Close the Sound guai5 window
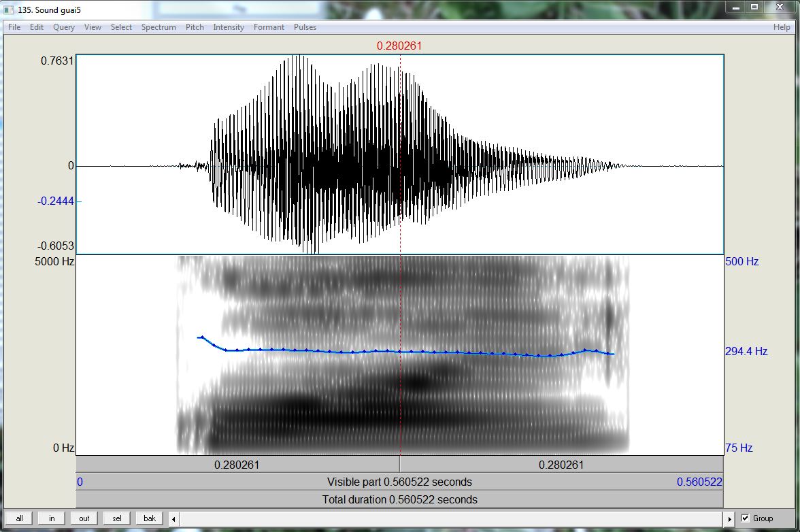 780,7
